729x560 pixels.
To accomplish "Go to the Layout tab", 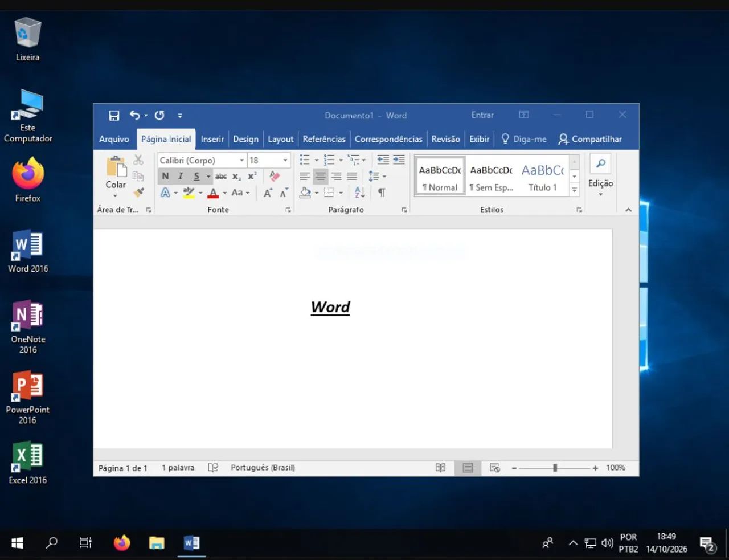I will click(x=281, y=139).
